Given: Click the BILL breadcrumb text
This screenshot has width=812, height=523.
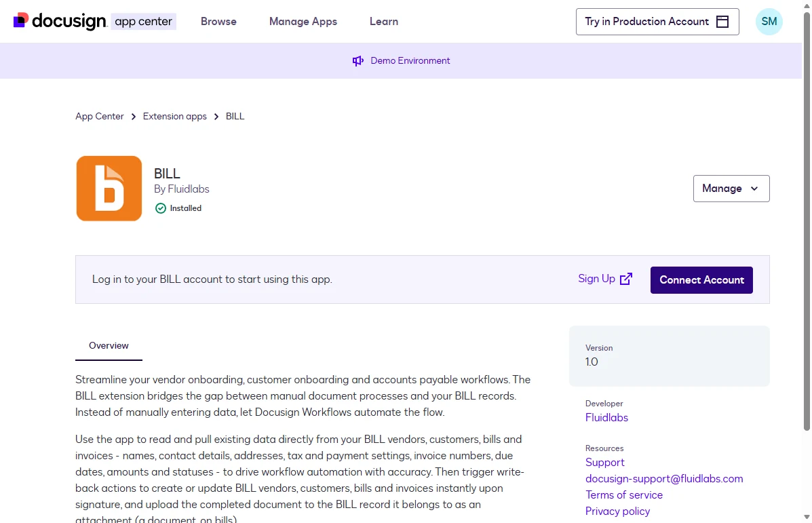Looking at the screenshot, I should click(x=235, y=117).
